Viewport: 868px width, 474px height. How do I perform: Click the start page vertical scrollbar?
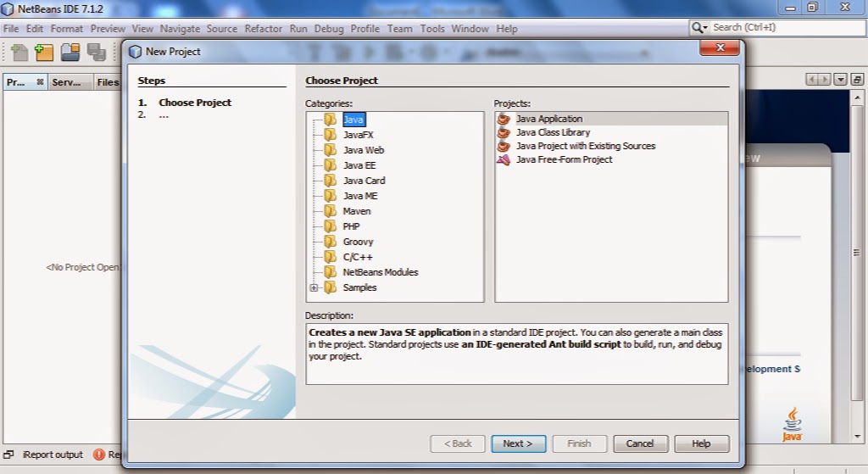(x=857, y=253)
